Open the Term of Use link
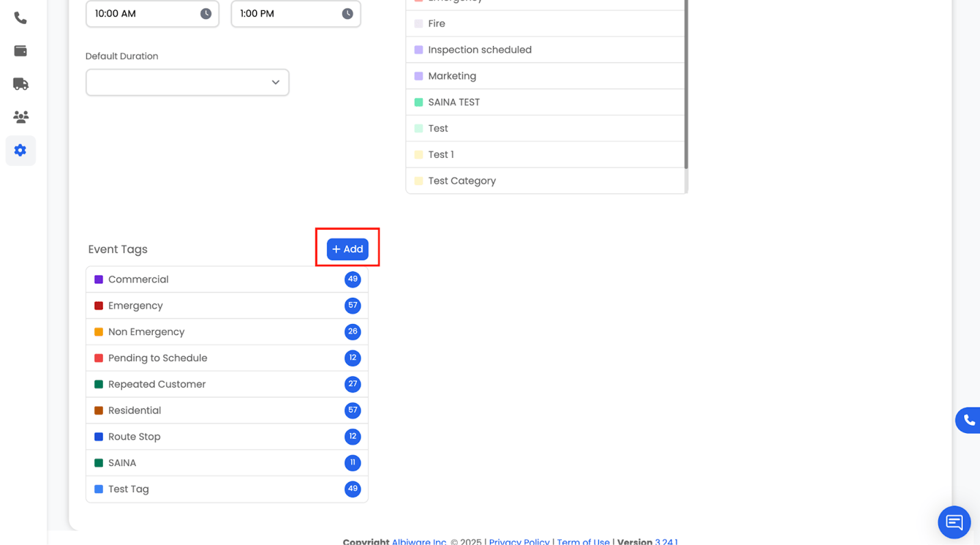The height and width of the screenshot is (545, 980). pos(583,542)
